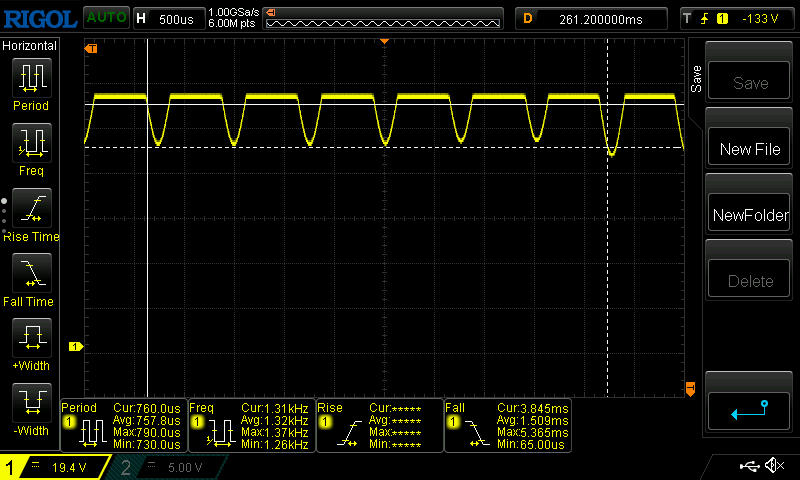
Task: Toggle channel 1 at 19.4 V
Action: [55, 467]
